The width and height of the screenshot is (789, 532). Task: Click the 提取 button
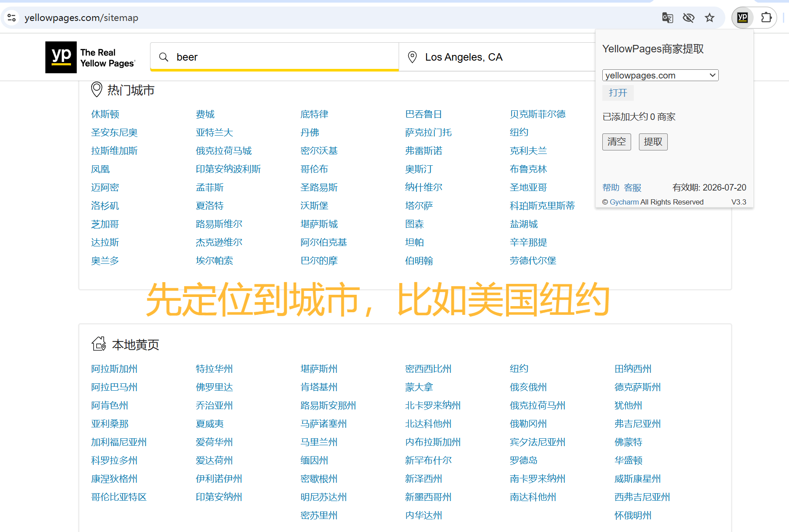[653, 142]
